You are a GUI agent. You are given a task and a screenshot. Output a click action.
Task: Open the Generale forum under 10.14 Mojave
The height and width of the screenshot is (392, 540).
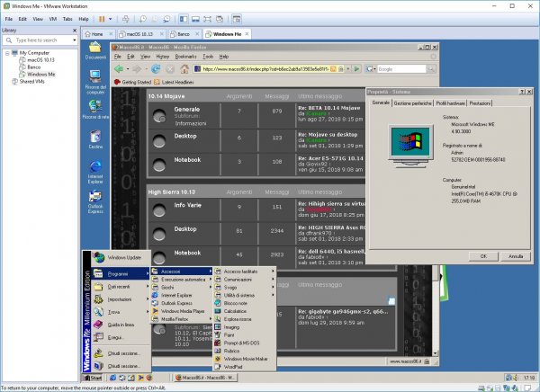[x=187, y=109]
